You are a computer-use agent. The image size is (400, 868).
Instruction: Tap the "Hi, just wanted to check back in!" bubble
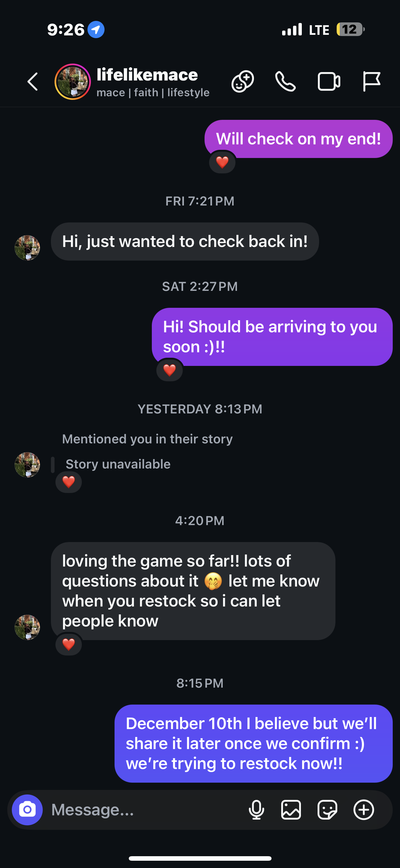185,242
